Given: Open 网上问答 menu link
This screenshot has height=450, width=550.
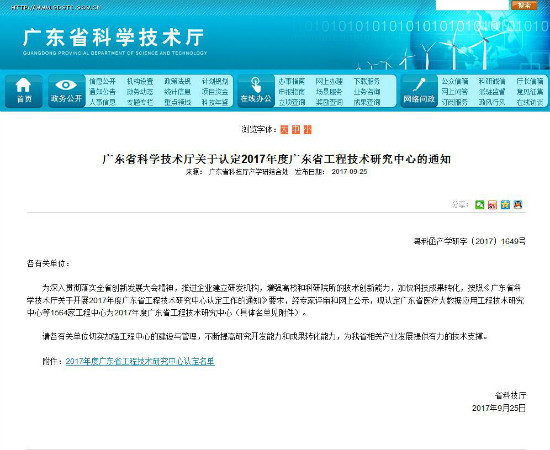Looking at the screenshot, I should [455, 92].
